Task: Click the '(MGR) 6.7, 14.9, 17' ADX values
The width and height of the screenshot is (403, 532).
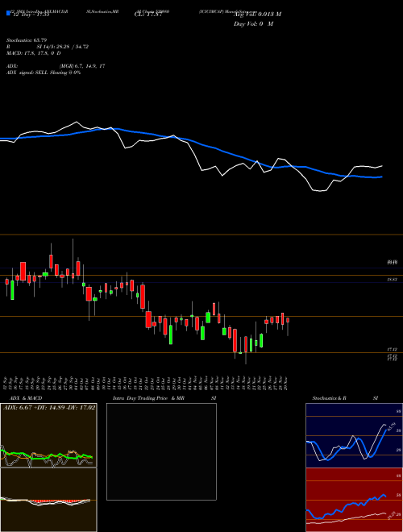Action: 81,66
